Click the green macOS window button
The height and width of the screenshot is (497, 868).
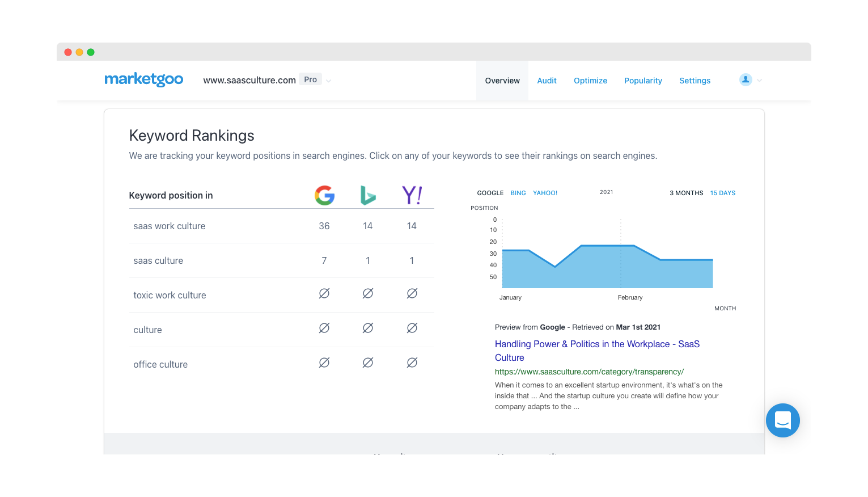(91, 52)
